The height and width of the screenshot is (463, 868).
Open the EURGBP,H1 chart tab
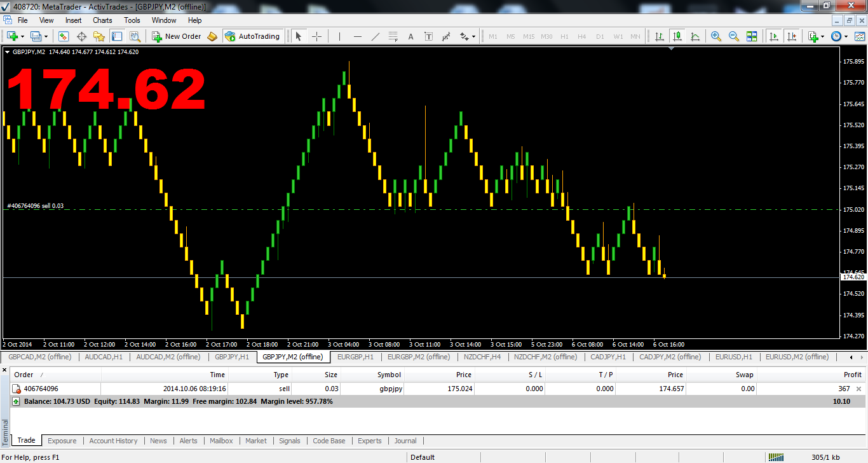[x=355, y=357]
